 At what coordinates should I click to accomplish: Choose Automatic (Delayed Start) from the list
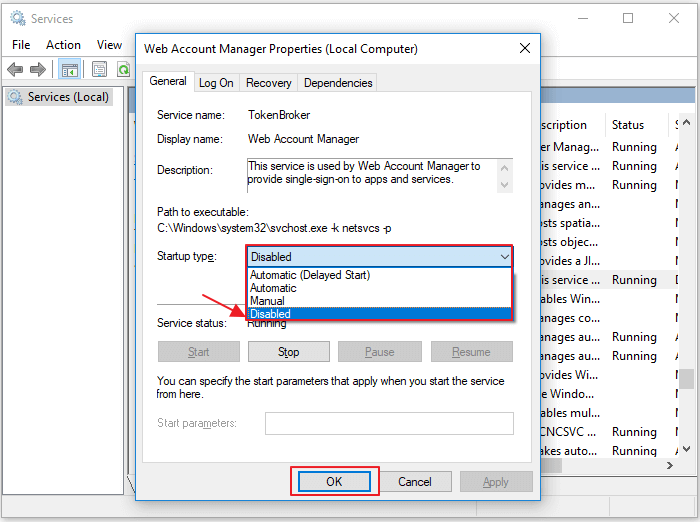click(x=309, y=275)
